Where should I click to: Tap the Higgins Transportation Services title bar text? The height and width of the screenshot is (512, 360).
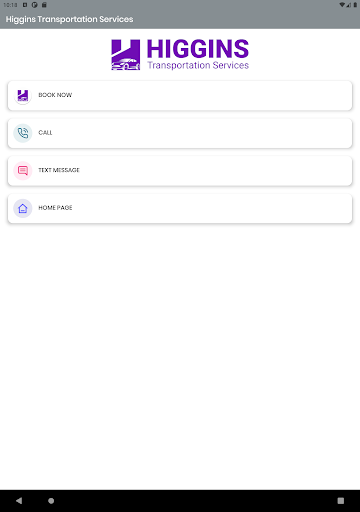[x=69, y=19]
